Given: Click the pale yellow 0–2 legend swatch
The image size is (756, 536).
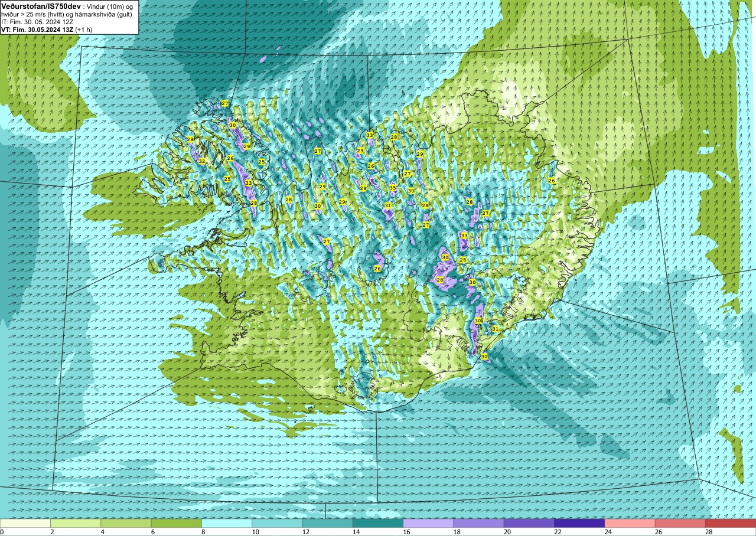Looking at the screenshot, I should click(x=25, y=523).
